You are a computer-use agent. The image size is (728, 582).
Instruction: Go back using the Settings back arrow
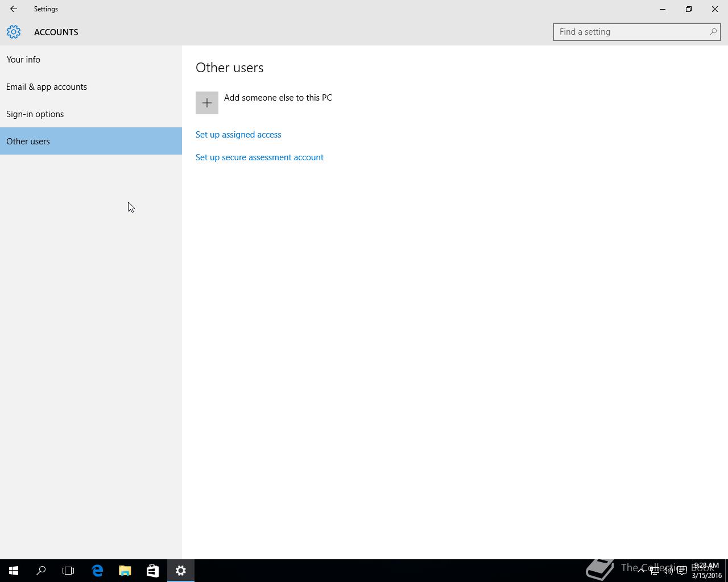tap(14, 9)
